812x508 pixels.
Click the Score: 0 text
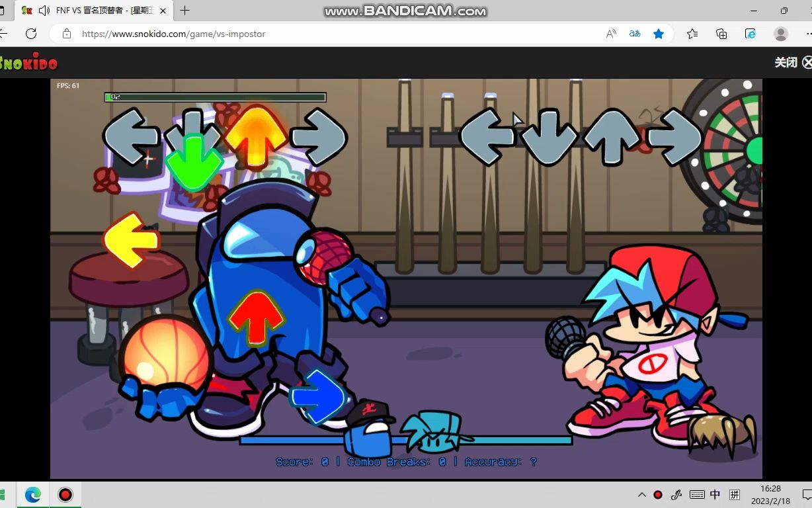[302, 462]
